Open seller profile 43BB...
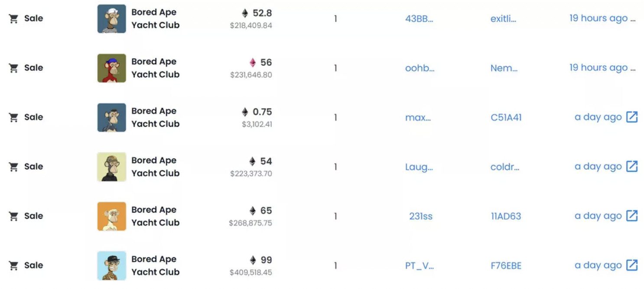 pyautogui.click(x=419, y=19)
